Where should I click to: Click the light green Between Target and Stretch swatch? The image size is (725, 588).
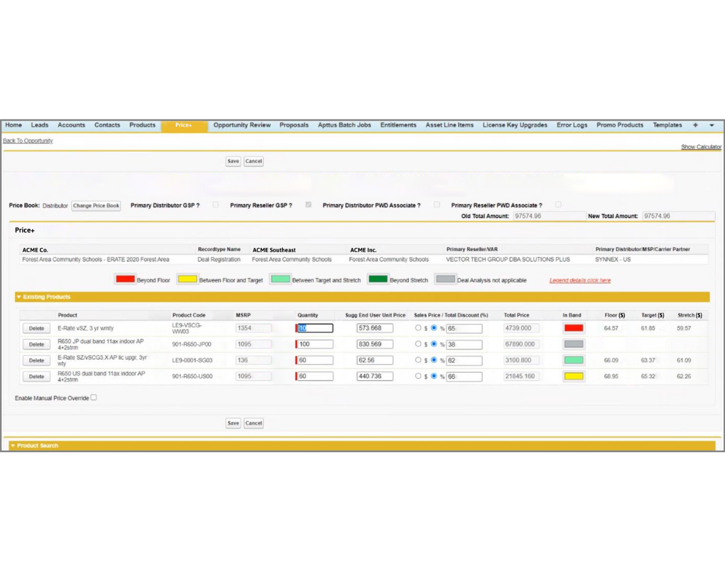pos(280,280)
